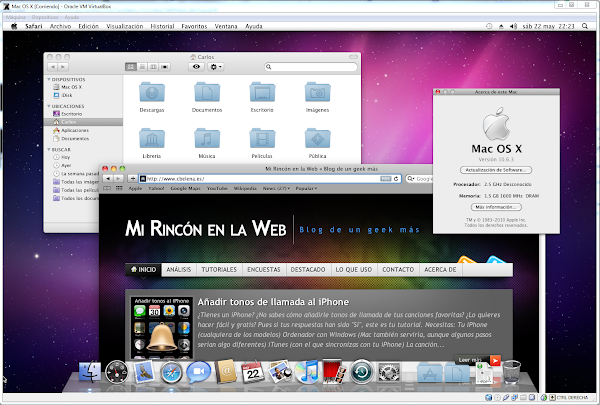The image size is (600, 405).
Task: Click the Más información button
Action: [x=490, y=206]
